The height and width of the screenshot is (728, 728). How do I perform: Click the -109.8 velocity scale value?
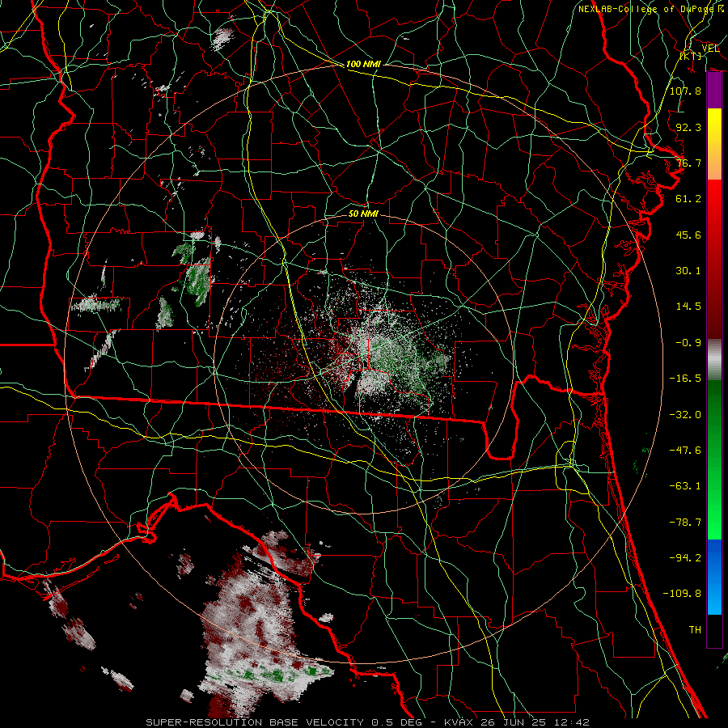682,594
